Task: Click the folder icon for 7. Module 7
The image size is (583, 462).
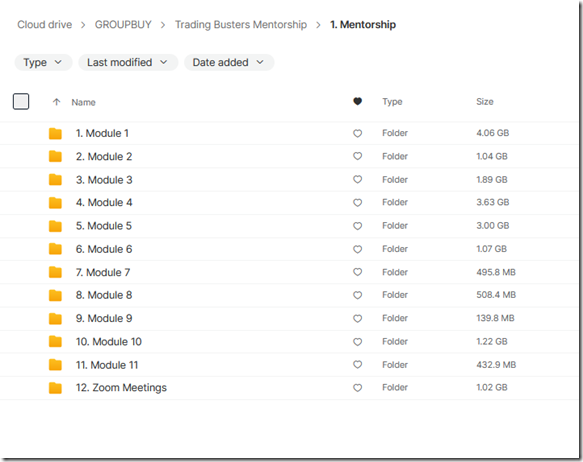Action: tap(55, 272)
